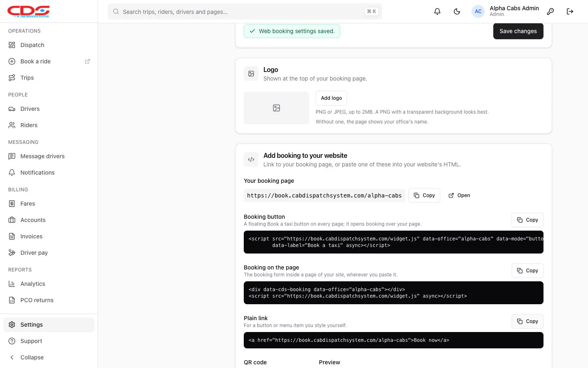This screenshot has height=368, width=588.
Task: Open Notifications in the sidebar
Action: pyautogui.click(x=49, y=173)
